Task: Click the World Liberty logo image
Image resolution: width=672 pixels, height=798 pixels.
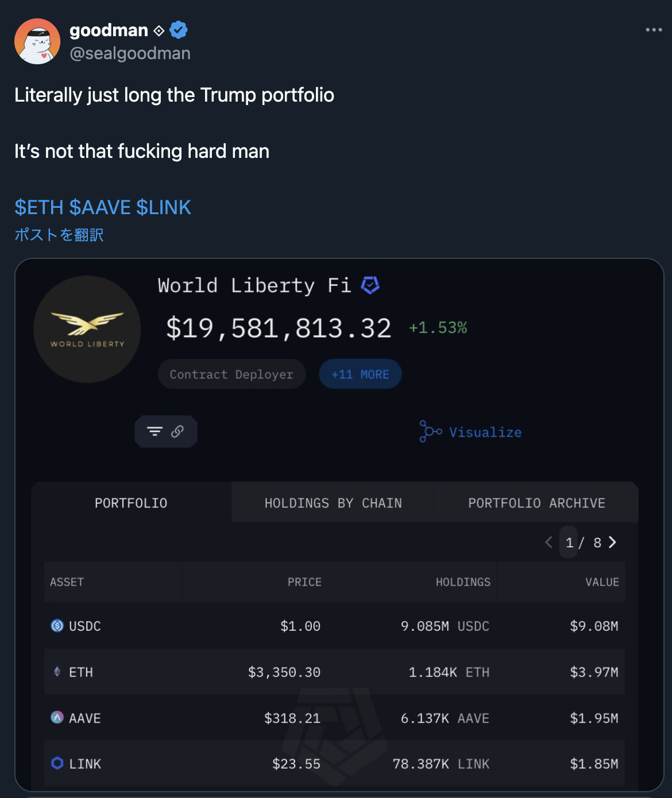Action: pyautogui.click(x=87, y=330)
